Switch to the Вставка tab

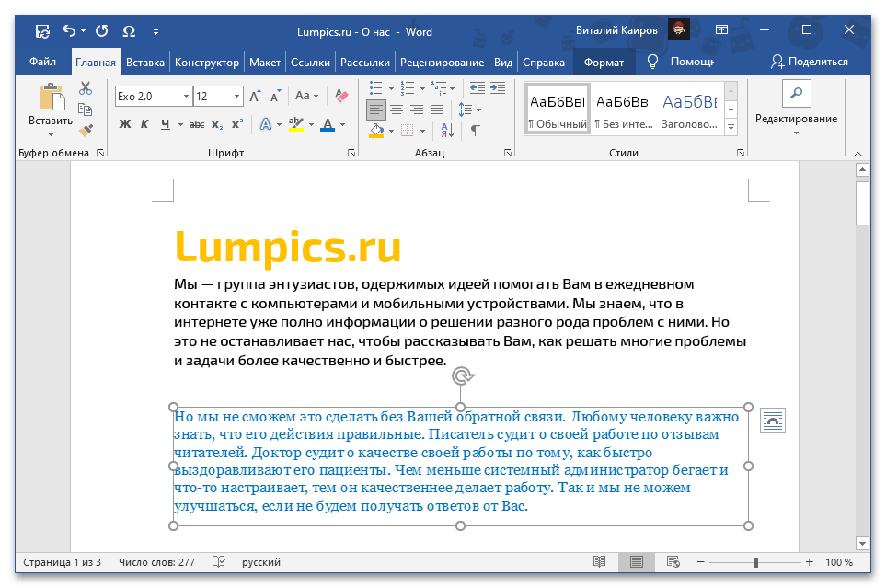(x=145, y=63)
